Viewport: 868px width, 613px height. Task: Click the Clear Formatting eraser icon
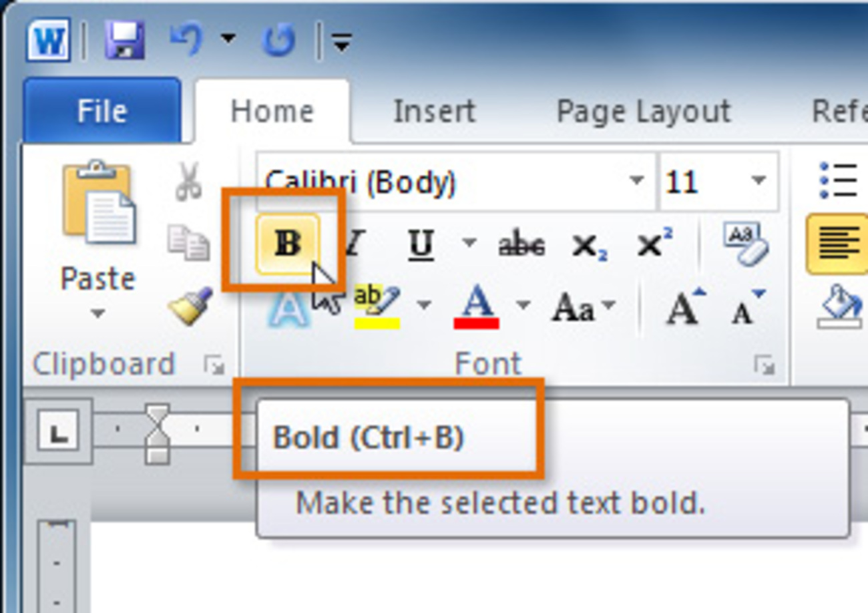point(746,244)
